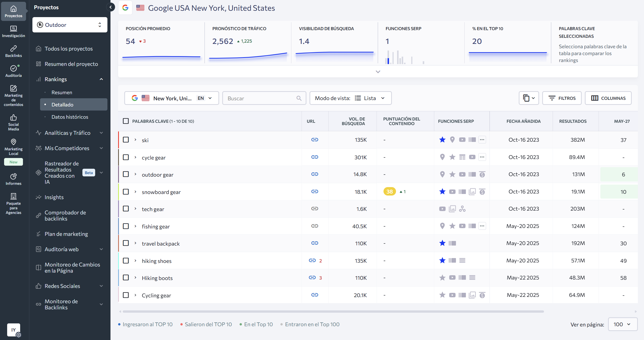
Task: Open Resumen del proyecto in the sidebar
Action: (71, 64)
